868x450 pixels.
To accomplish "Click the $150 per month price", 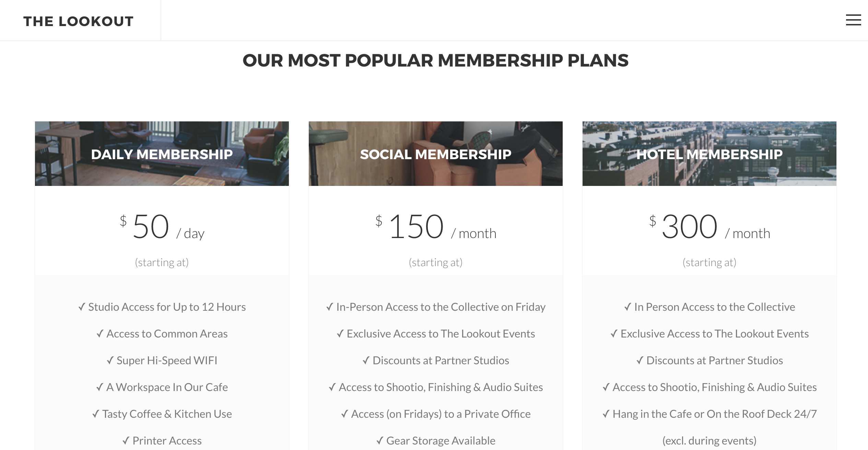I will click(435, 227).
